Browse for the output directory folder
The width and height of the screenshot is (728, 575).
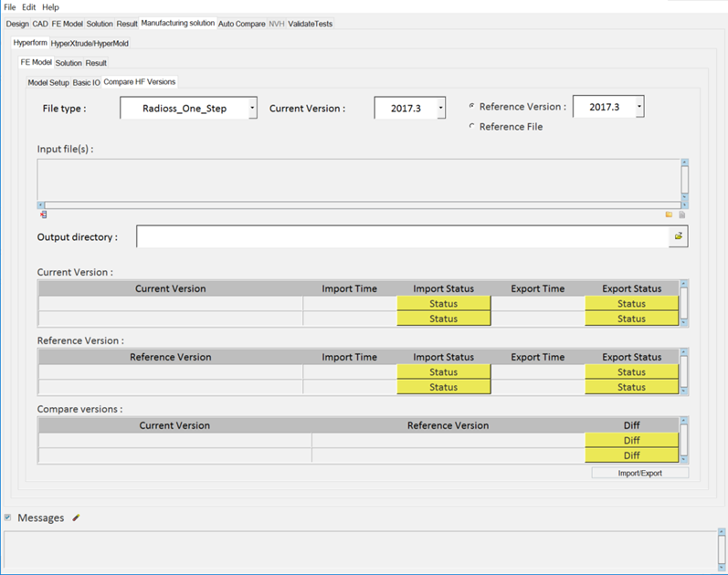click(678, 236)
